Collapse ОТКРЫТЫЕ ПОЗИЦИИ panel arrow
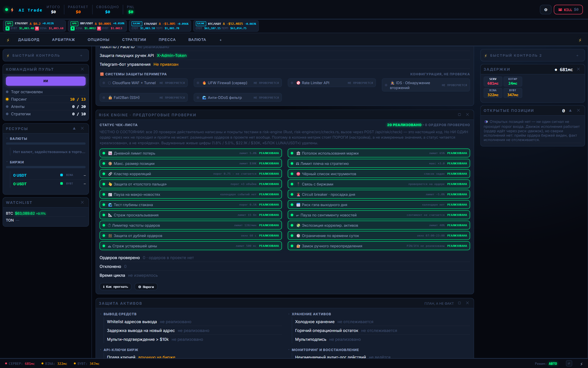 (x=570, y=111)
